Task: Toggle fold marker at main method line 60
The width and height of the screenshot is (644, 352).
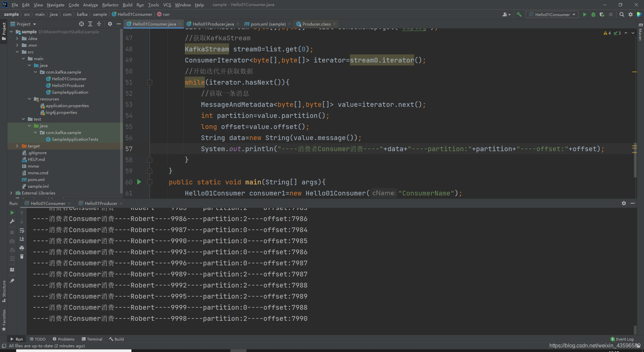Action: tap(150, 182)
